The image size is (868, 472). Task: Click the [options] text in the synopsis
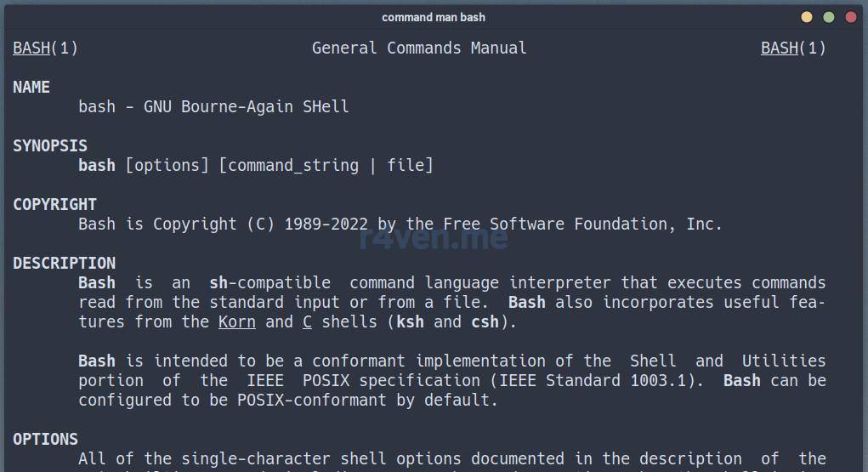coord(167,166)
